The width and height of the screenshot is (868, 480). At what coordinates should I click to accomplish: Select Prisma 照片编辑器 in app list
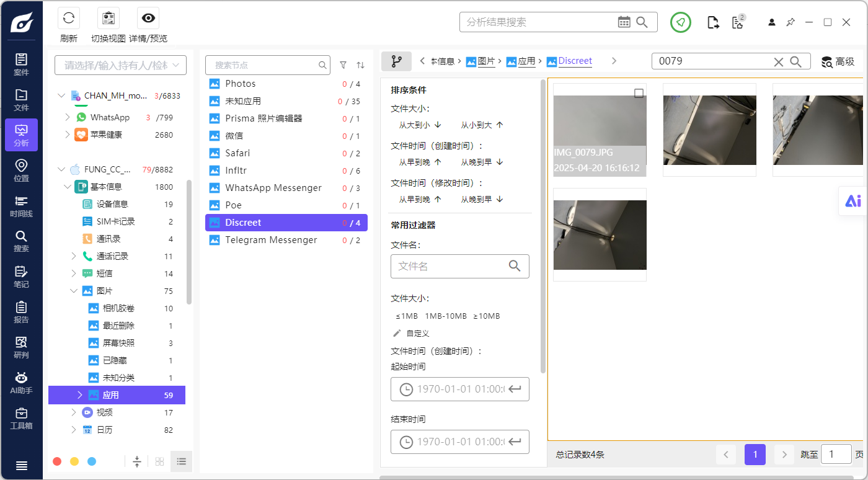click(x=286, y=118)
